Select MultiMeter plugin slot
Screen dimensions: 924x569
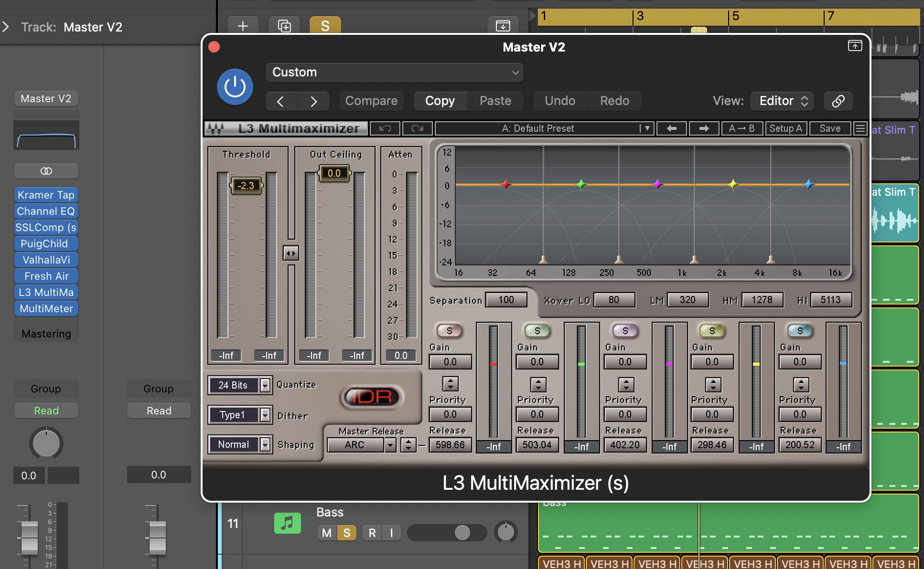pyautogui.click(x=46, y=308)
